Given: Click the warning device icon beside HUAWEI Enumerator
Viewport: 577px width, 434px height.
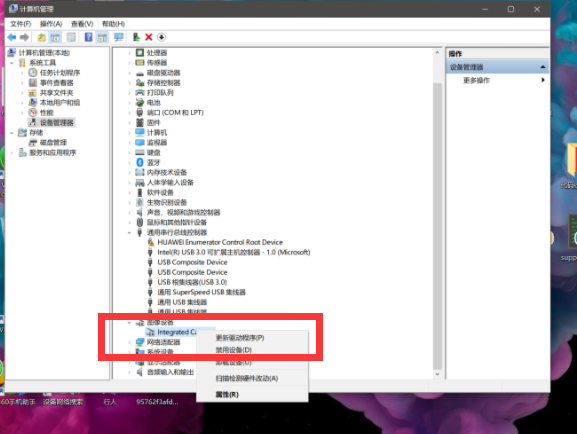Looking at the screenshot, I should [151, 242].
